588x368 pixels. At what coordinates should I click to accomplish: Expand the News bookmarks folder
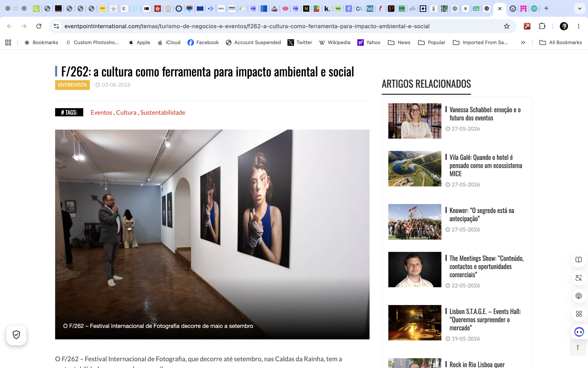pos(399,43)
